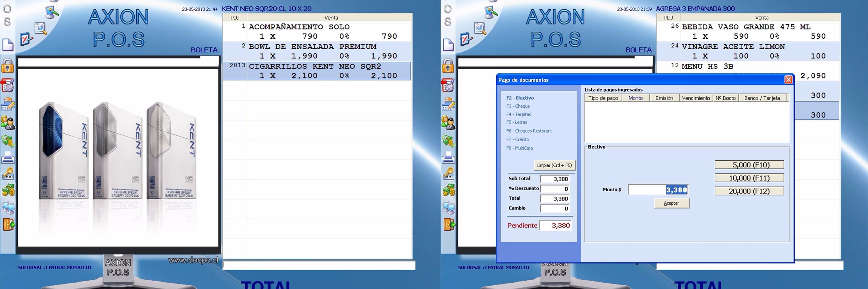Open the users icon in left POS sidebar
This screenshot has height=289, width=868.
(x=8, y=123)
